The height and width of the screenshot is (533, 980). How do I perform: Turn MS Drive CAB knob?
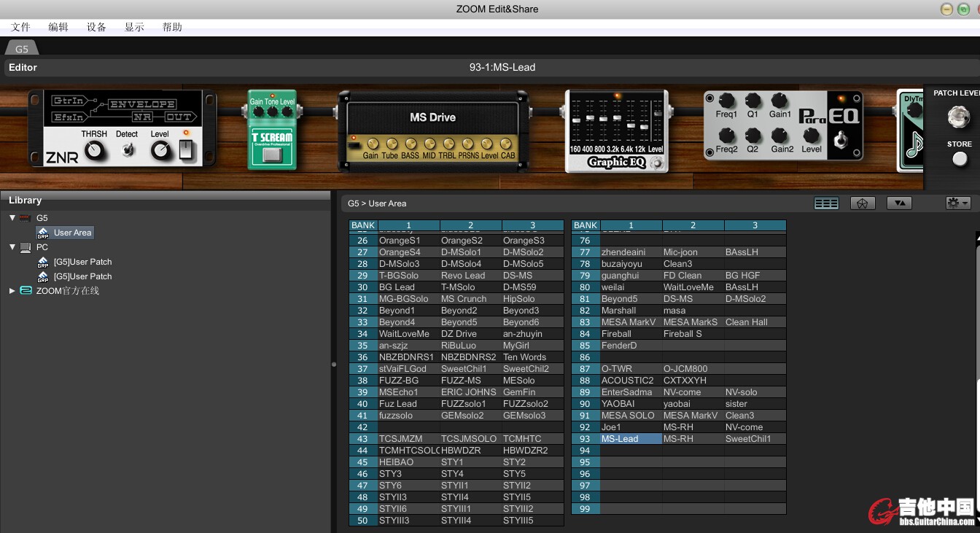point(507,144)
